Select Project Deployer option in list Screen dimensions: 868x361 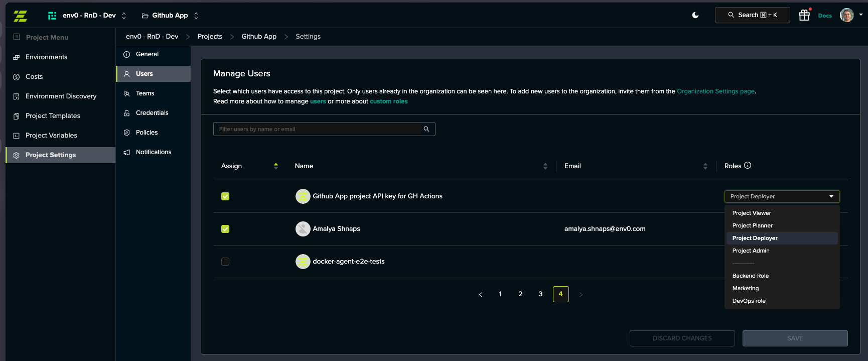point(782,238)
